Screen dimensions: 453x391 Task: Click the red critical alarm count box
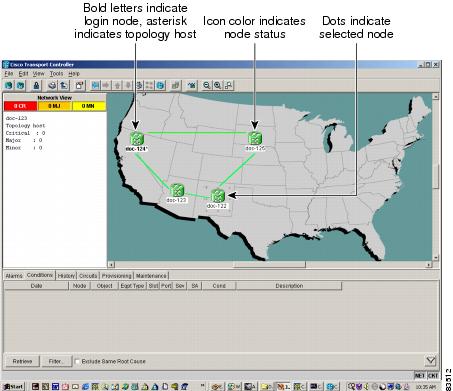(x=20, y=106)
